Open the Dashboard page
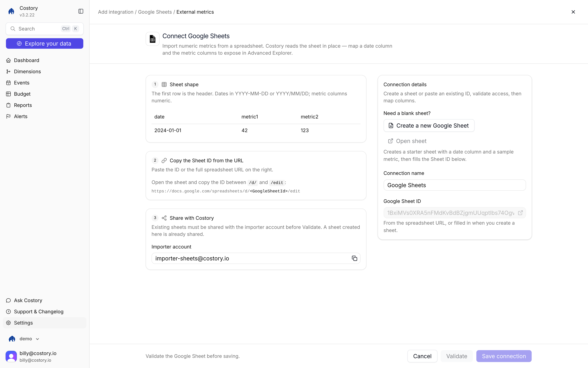Viewport: 588px width, 368px height. (x=45, y=60)
